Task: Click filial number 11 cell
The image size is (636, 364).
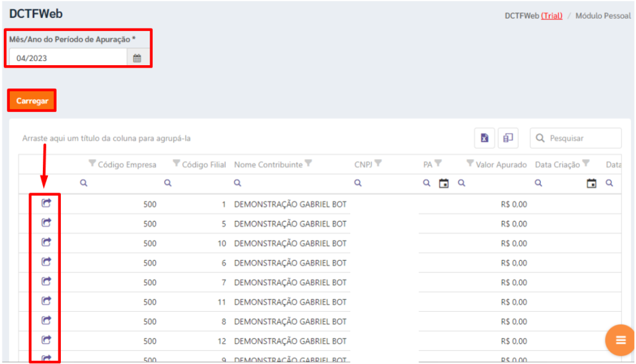Action: point(222,302)
